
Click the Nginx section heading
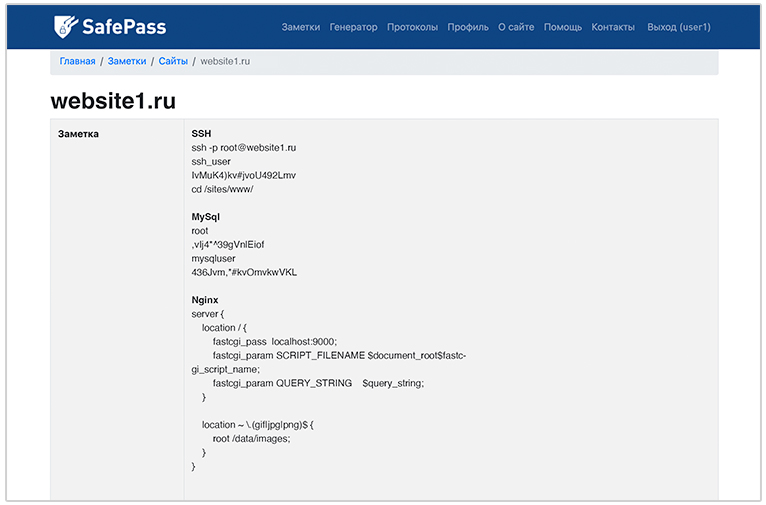[x=205, y=299]
